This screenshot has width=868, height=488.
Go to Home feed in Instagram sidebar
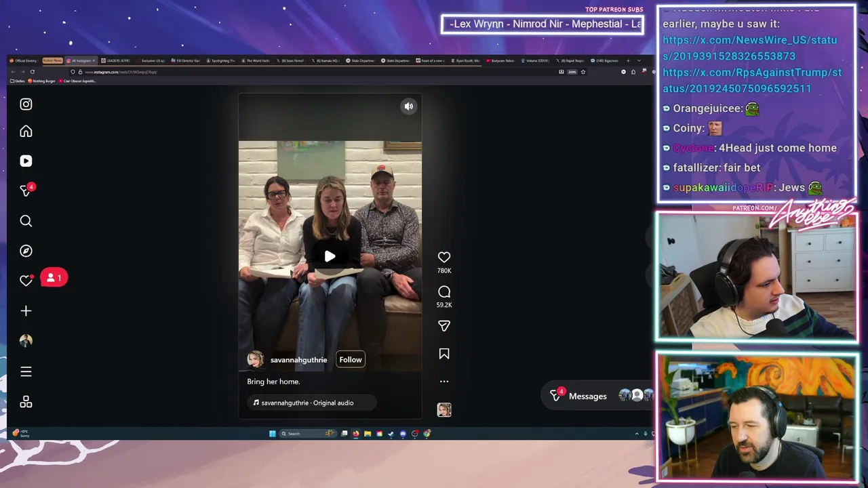pos(26,131)
